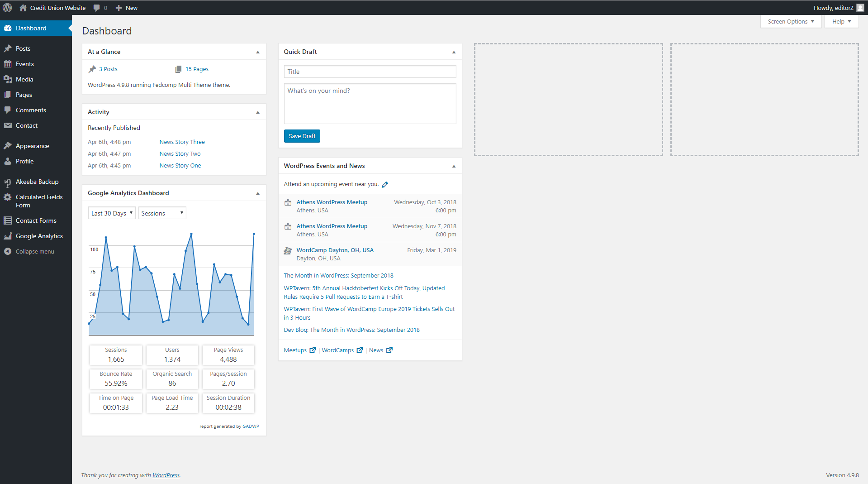Collapse the At a Glance widget

point(258,52)
